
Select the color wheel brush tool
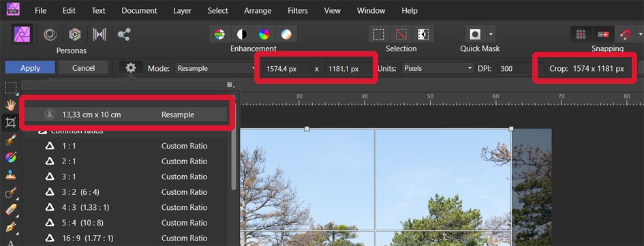click(11, 157)
